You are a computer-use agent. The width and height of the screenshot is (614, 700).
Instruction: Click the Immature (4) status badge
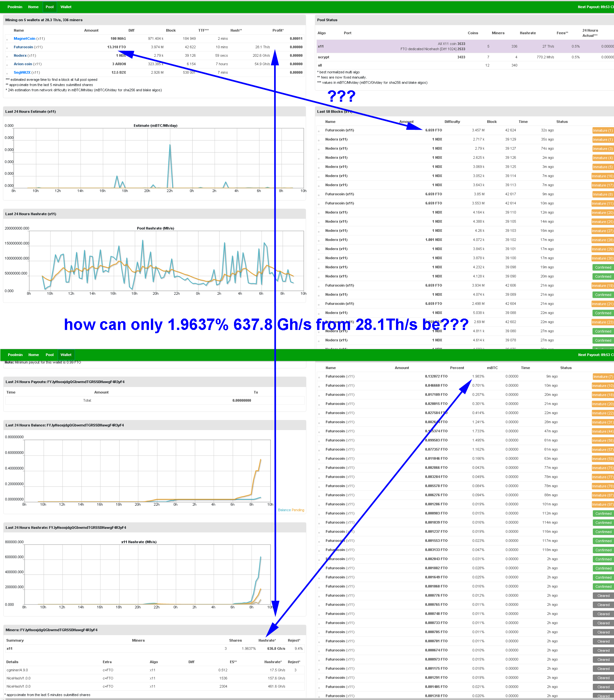point(603,158)
